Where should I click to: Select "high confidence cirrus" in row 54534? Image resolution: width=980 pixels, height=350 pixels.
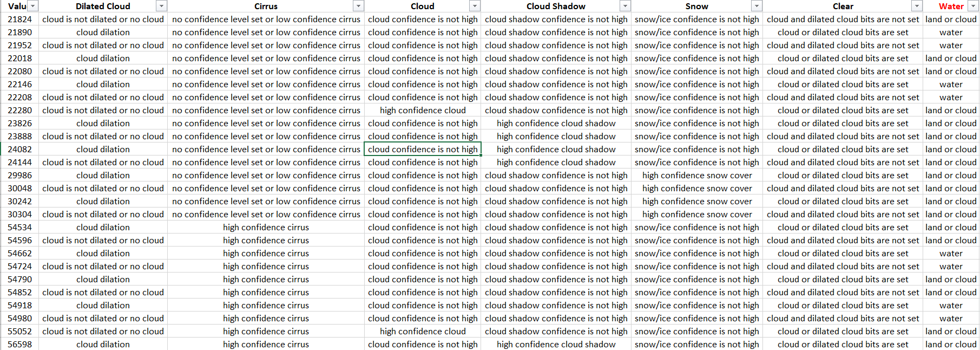coord(266,228)
